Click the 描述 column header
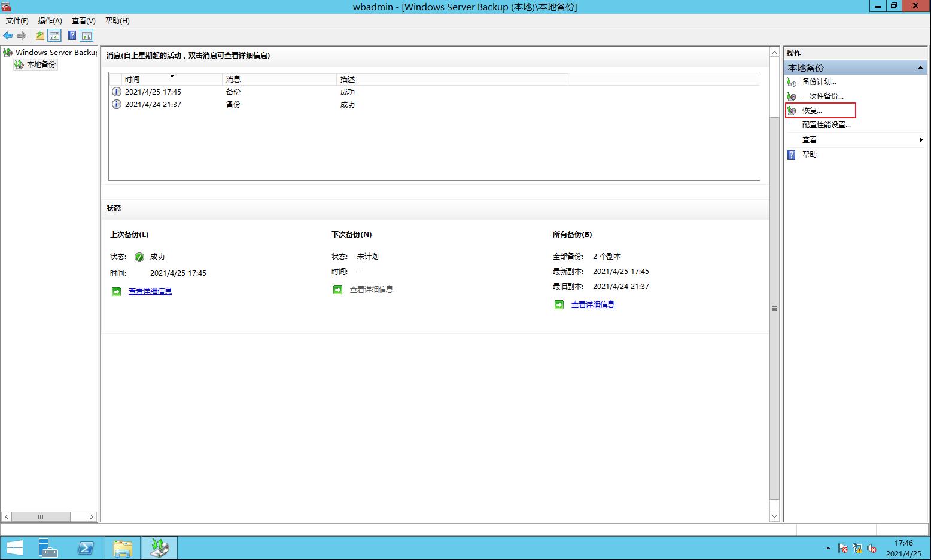 452,79
